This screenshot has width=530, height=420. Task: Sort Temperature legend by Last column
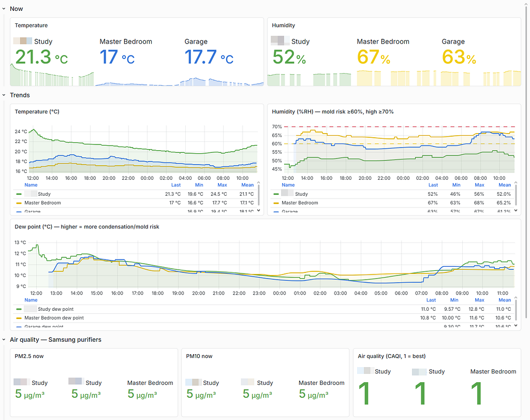(x=176, y=185)
